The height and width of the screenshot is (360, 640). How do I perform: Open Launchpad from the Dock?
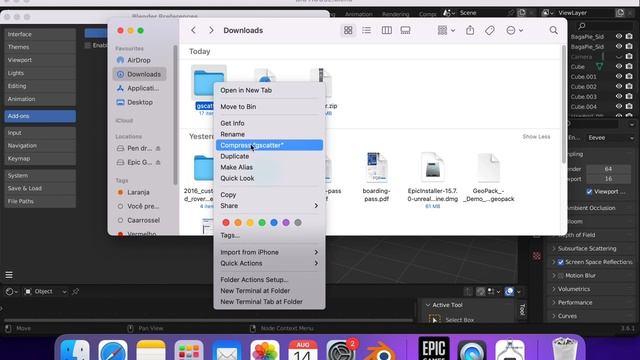pyautogui.click(x=189, y=351)
